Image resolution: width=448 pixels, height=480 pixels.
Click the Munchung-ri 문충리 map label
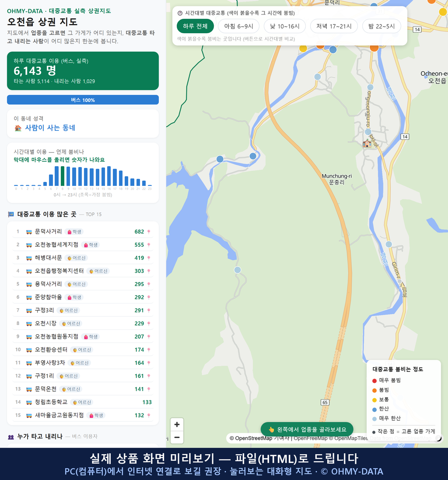[x=337, y=179]
